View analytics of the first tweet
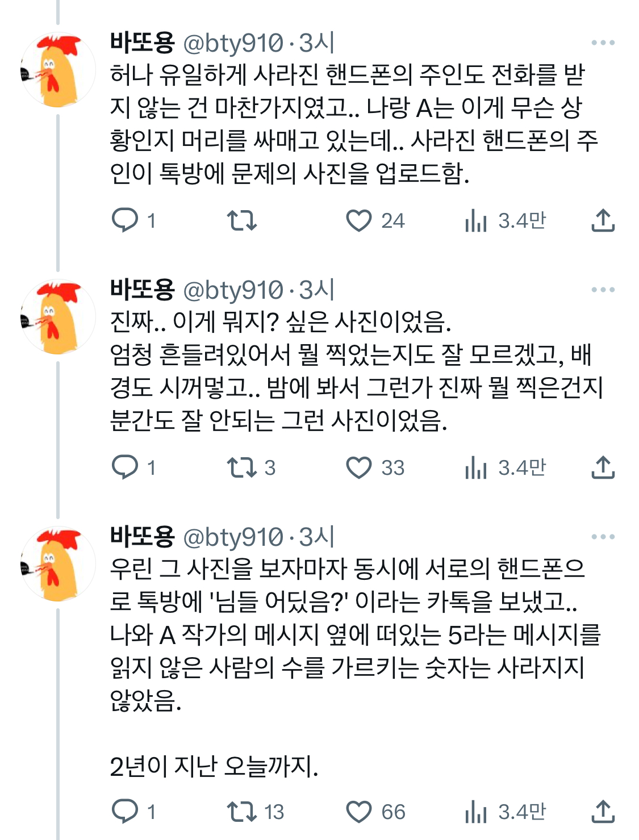Viewport: 639px width, 840px height. pyautogui.click(x=476, y=220)
